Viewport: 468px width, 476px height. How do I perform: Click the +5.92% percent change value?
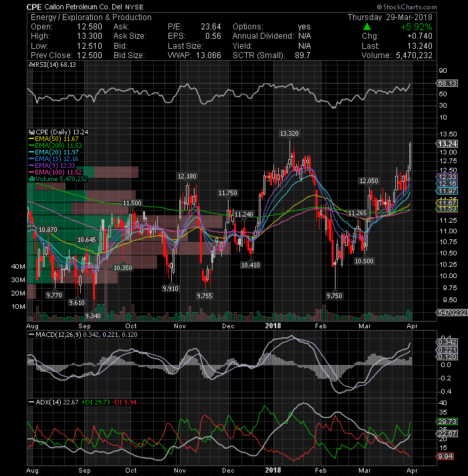(416, 27)
